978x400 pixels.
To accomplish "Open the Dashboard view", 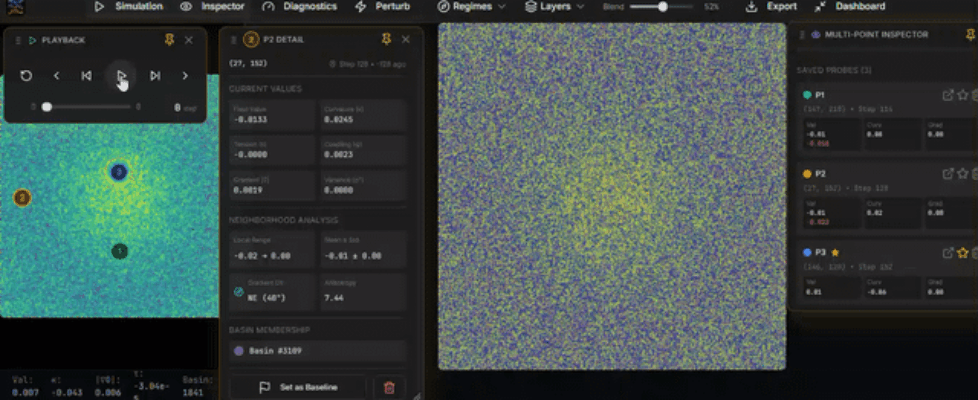I will coord(850,6).
